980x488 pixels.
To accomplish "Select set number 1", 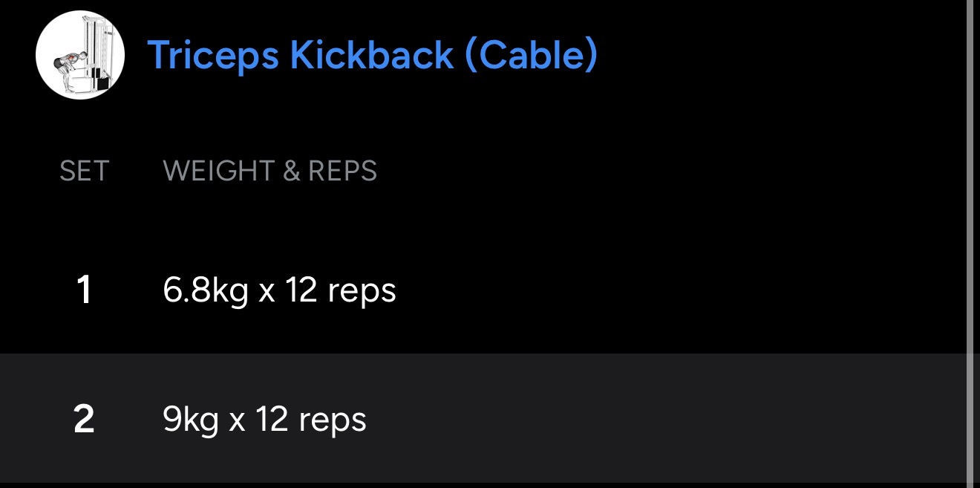I will pyautogui.click(x=84, y=290).
